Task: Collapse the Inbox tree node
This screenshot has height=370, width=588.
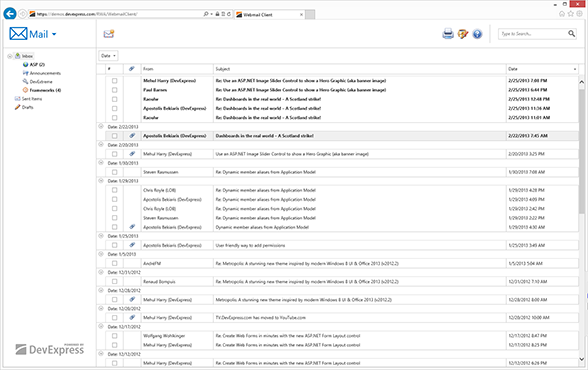Action: click(x=10, y=56)
